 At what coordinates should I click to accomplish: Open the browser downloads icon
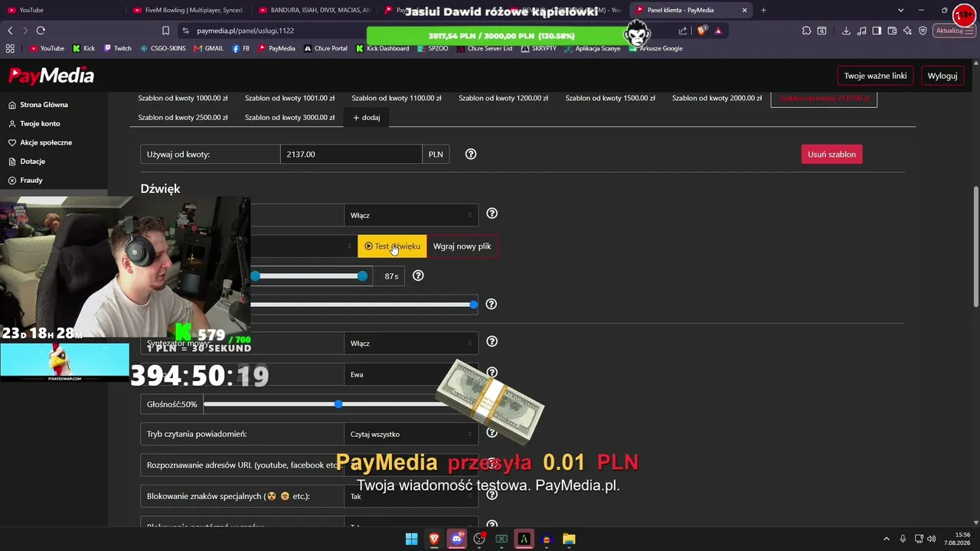click(846, 31)
